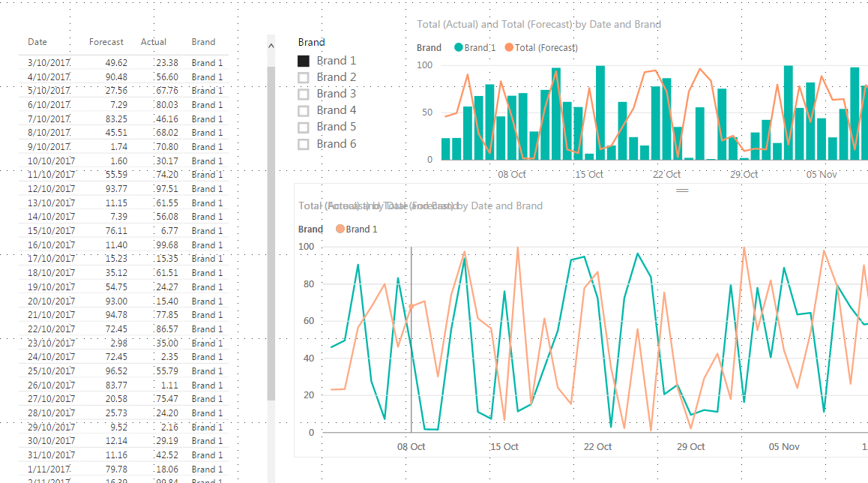The image size is (868, 483).
Task: Tick the Brand 3 slicer checkbox
Action: (304, 94)
